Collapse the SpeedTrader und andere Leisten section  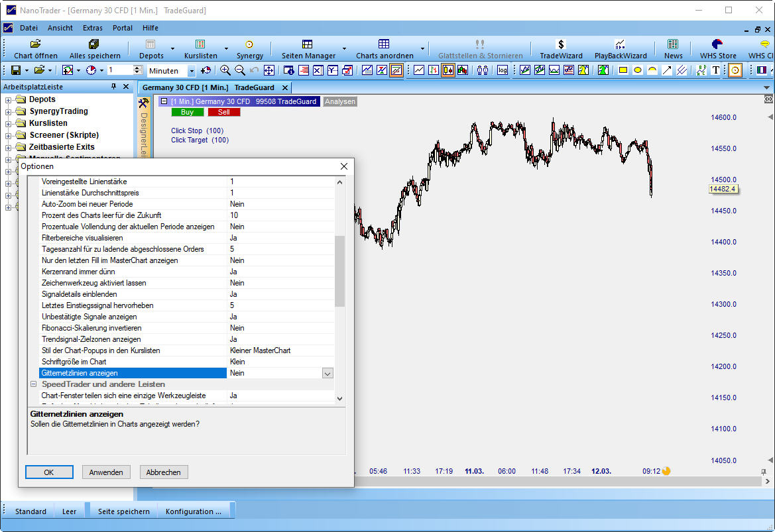pos(34,384)
